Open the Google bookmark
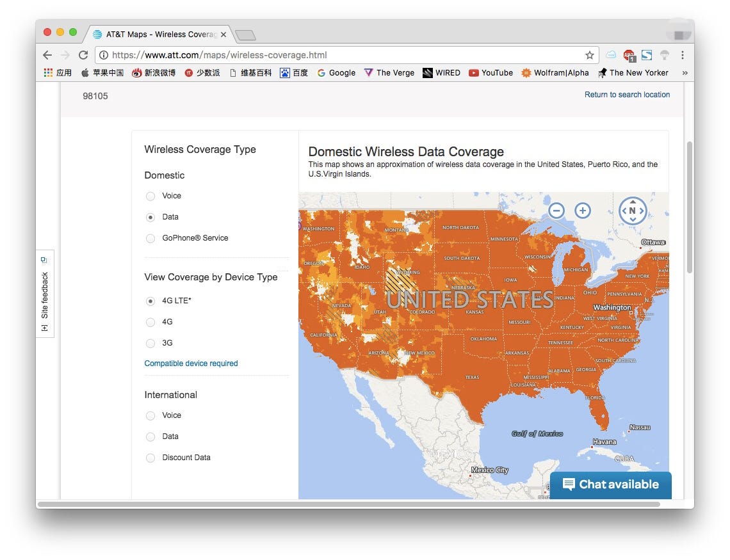The width and height of the screenshot is (730, 560). (x=336, y=72)
